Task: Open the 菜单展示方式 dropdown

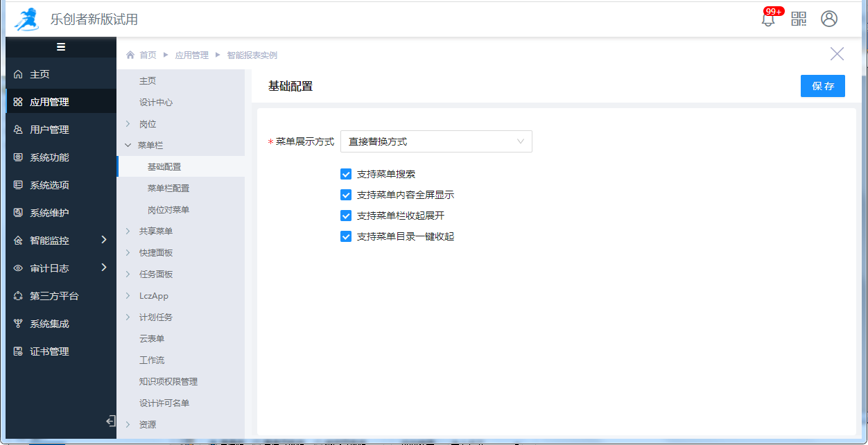Action: [x=436, y=141]
